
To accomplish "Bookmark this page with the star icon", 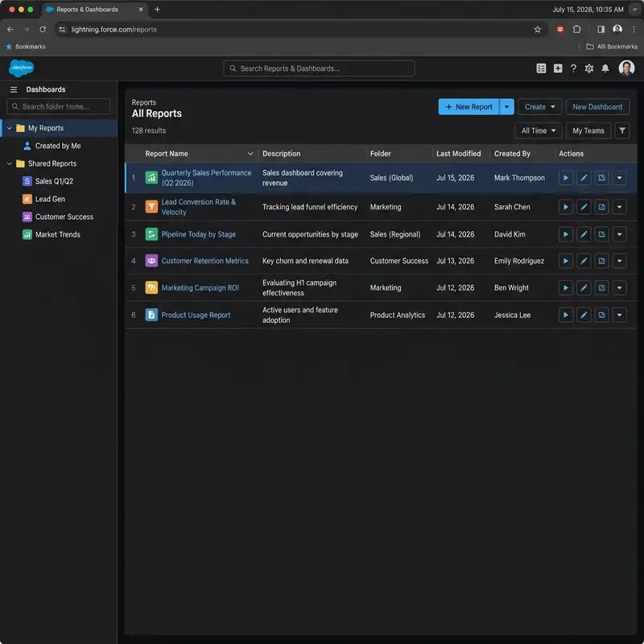I will coord(537,30).
